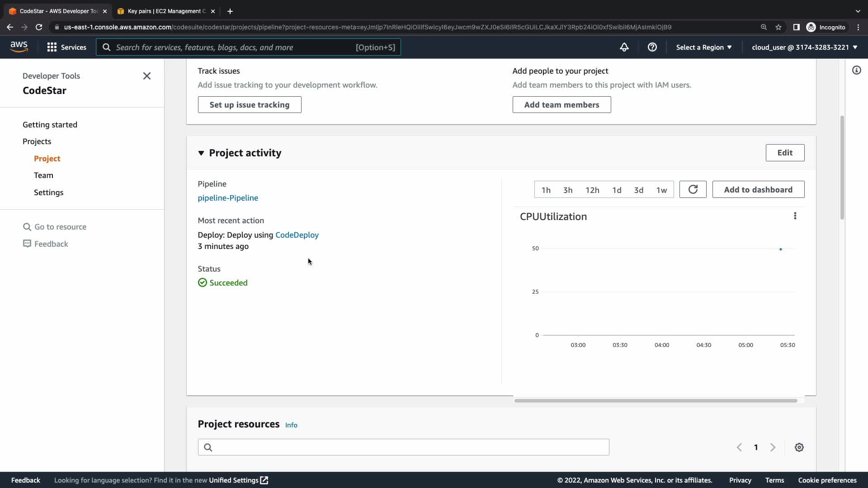Viewport: 868px width, 488px height.
Task: Open CPUUtilization widget three-dot menu
Action: (795, 216)
